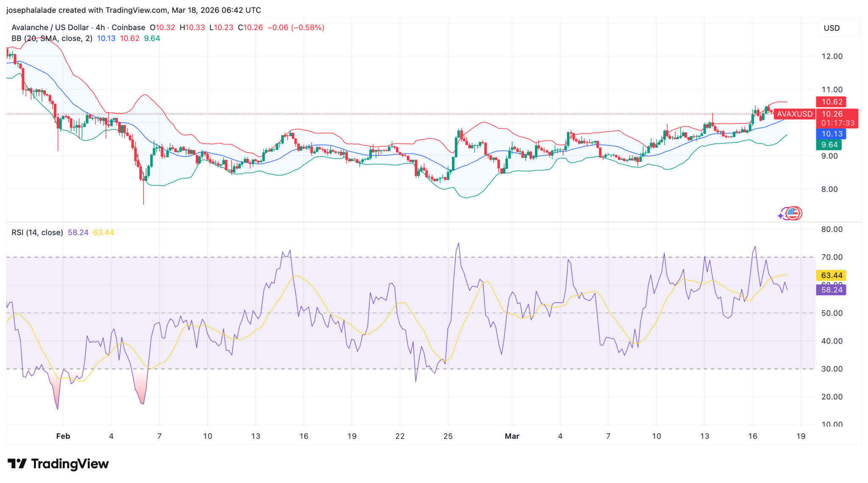This screenshot has width=868, height=483.
Task: Click the green 9.64 lower band label
Action: (x=829, y=145)
